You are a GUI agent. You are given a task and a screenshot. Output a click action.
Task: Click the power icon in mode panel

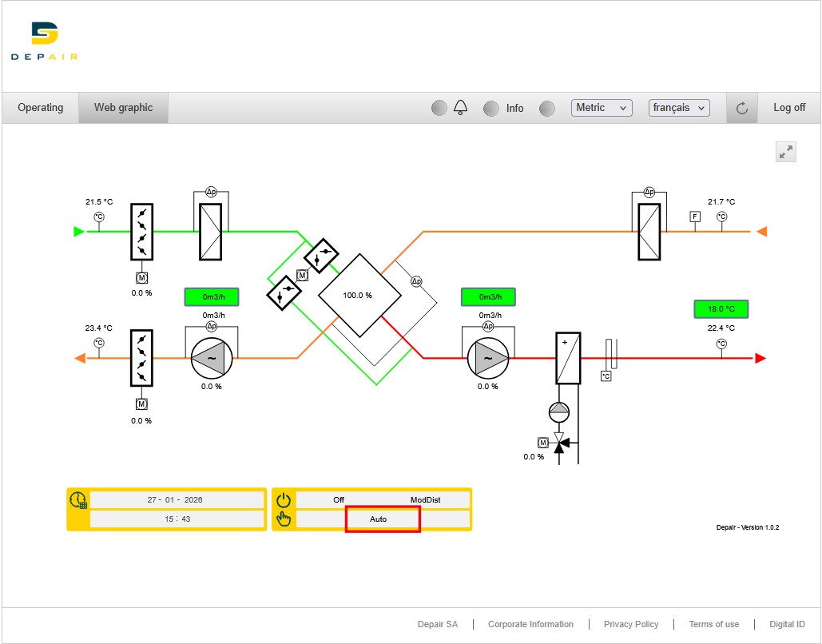284,500
